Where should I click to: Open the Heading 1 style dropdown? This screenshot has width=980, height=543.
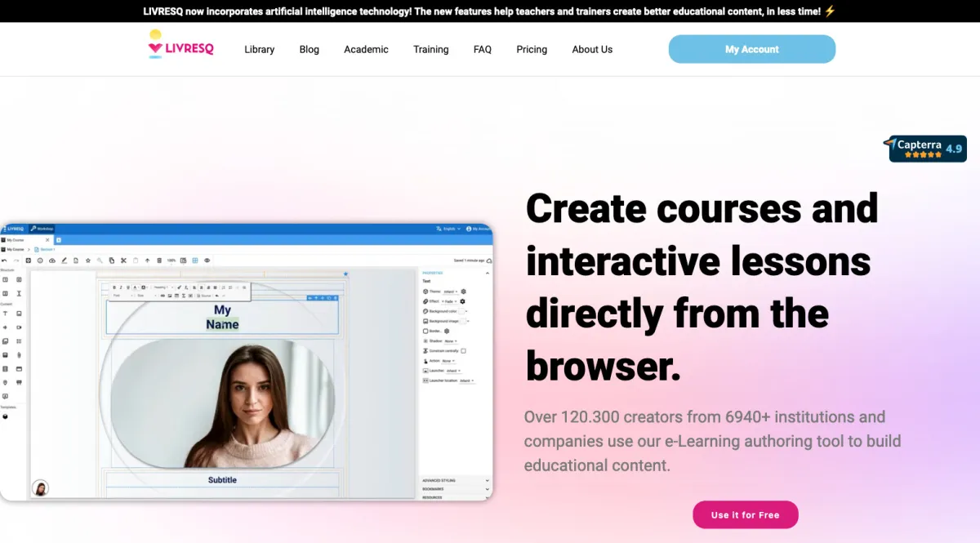pyautogui.click(x=163, y=287)
